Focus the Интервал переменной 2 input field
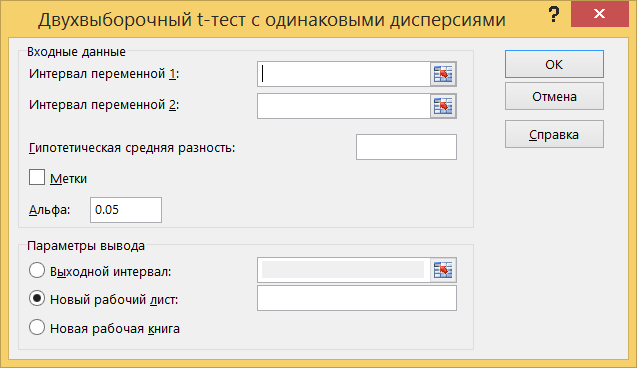The width and height of the screenshot is (637, 368). click(344, 106)
